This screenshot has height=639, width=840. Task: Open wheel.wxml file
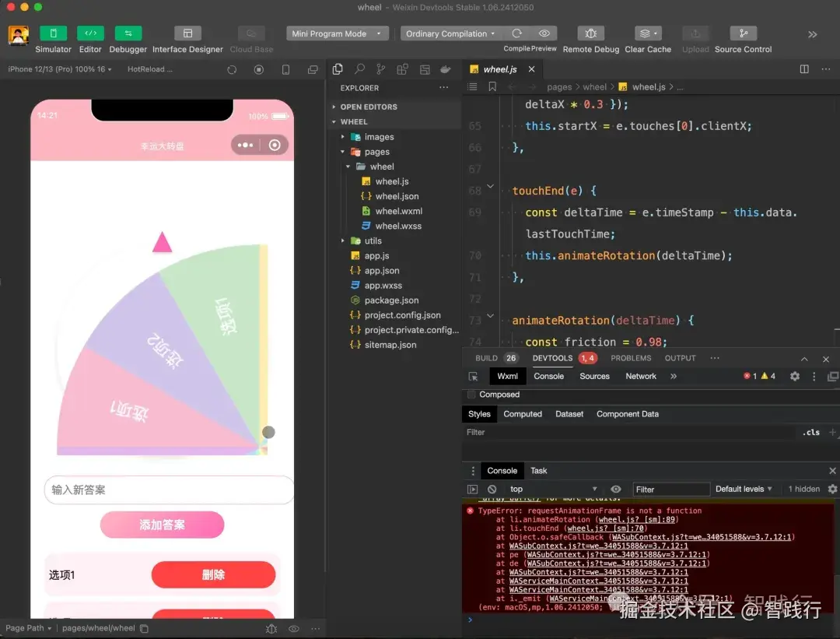[398, 211]
